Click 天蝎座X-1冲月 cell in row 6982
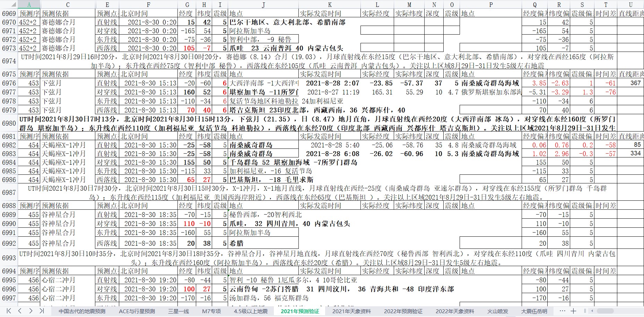This screenshot has height=317, width=644. pos(68,145)
